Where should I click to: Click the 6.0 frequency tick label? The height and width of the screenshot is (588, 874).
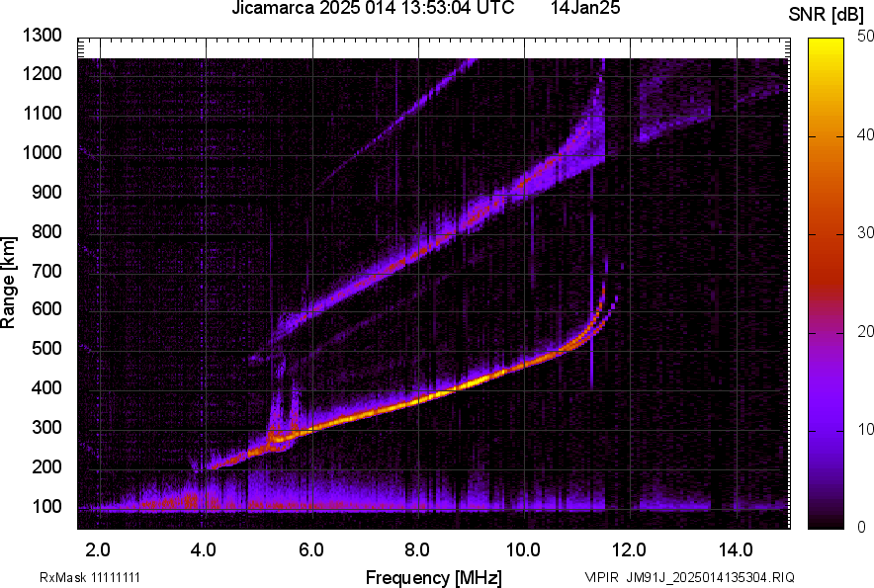pos(311,550)
